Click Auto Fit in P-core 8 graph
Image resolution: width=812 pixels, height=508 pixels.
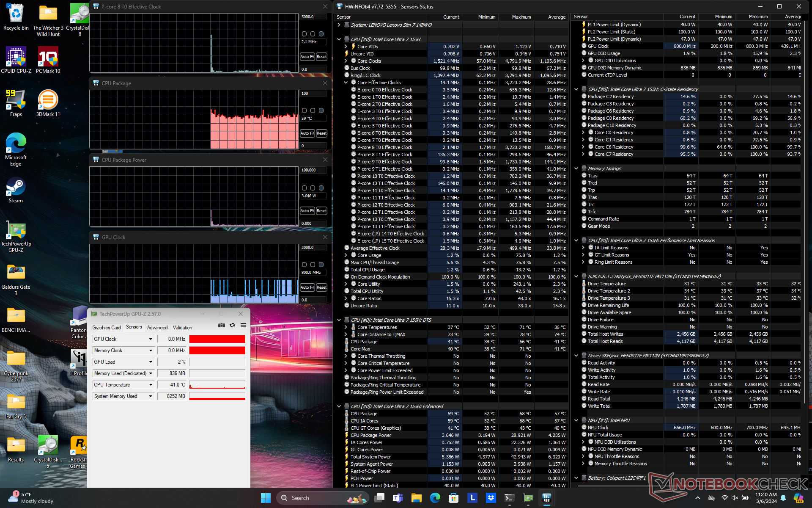[307, 57]
